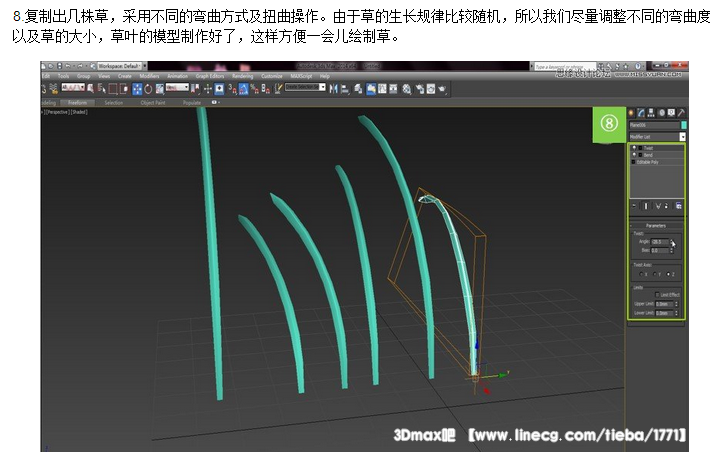Open the Hierarchy command panel tab
715x452 pixels.
(x=651, y=112)
